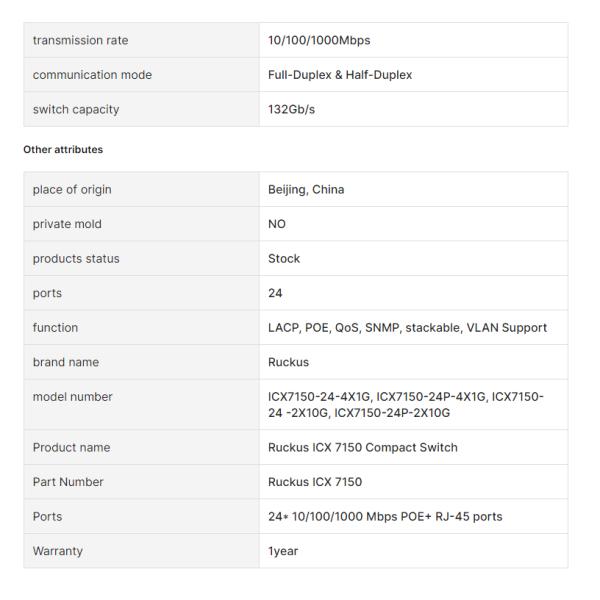Select the Full-Duplex & Half-Duplex value
The image size is (600, 600).
340,75
